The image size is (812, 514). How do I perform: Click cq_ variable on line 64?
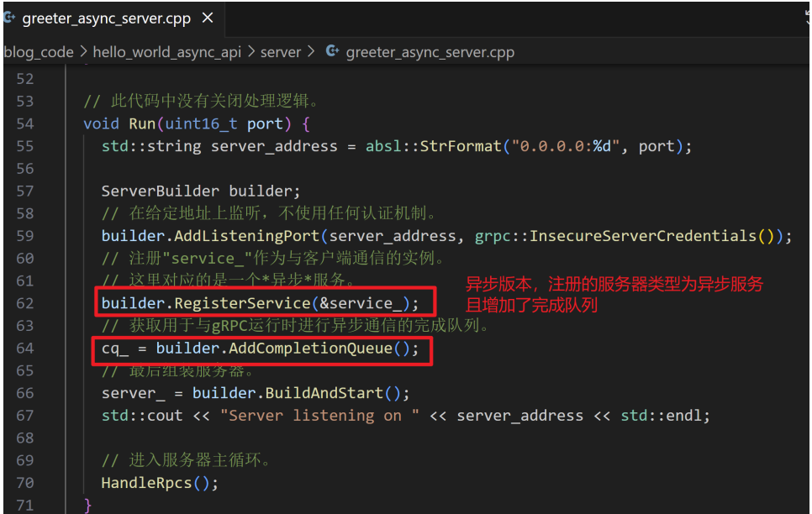click(x=114, y=349)
